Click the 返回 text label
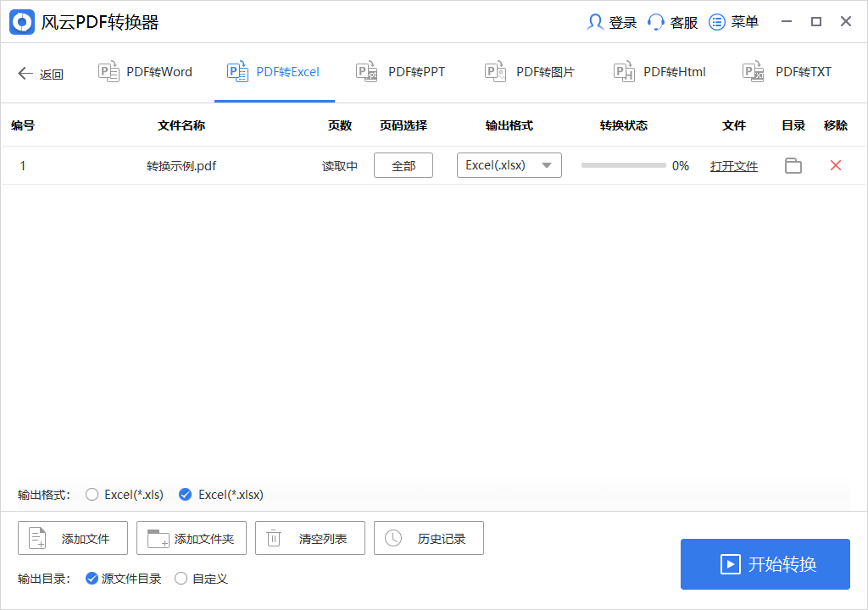This screenshot has width=868, height=610. pyautogui.click(x=52, y=75)
